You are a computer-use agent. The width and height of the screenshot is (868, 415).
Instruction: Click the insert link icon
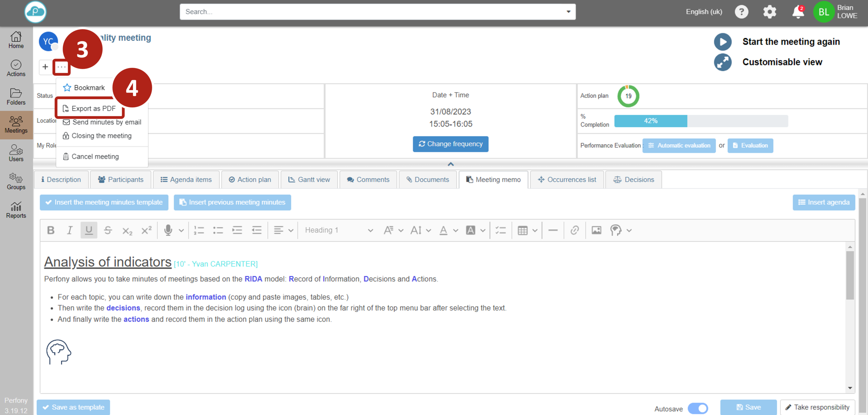tap(574, 230)
